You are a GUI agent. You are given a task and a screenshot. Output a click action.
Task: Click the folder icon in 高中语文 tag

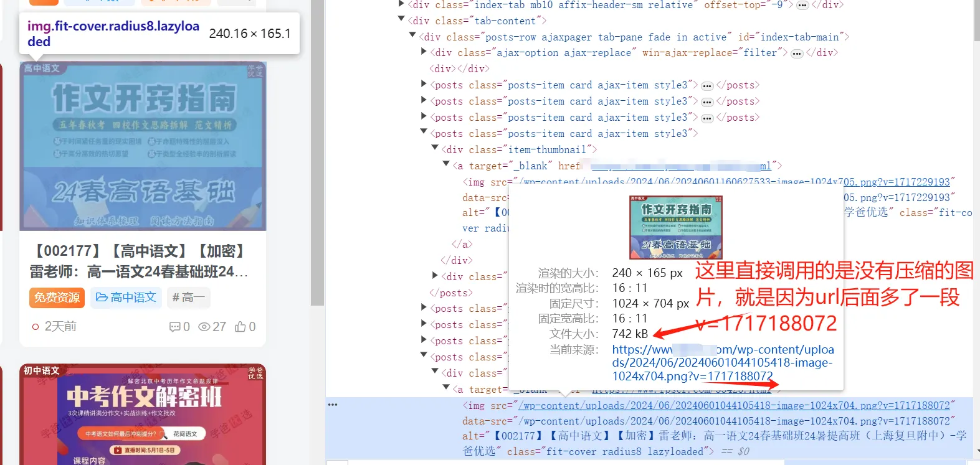tap(102, 298)
